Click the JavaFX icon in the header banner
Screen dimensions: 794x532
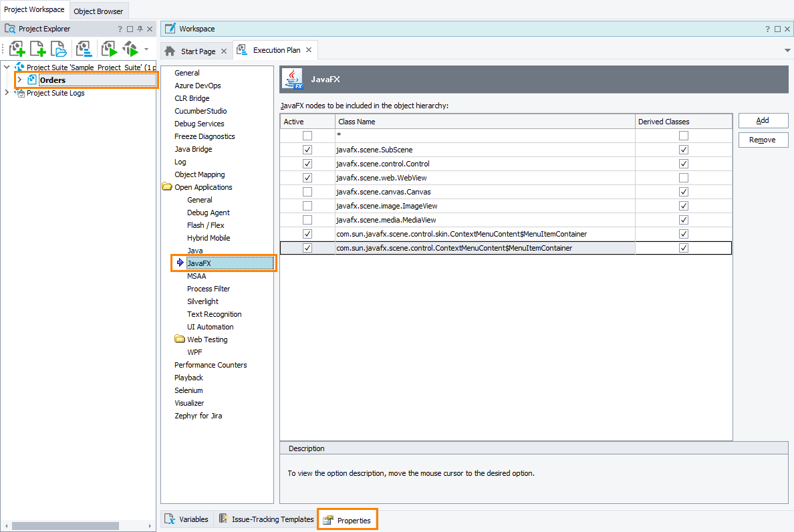(x=293, y=78)
